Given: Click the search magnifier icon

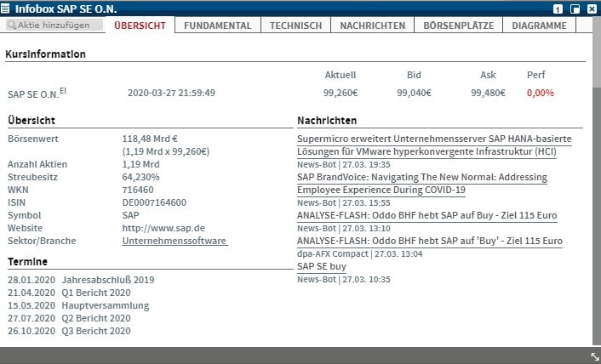Looking at the screenshot, I should (12, 26).
